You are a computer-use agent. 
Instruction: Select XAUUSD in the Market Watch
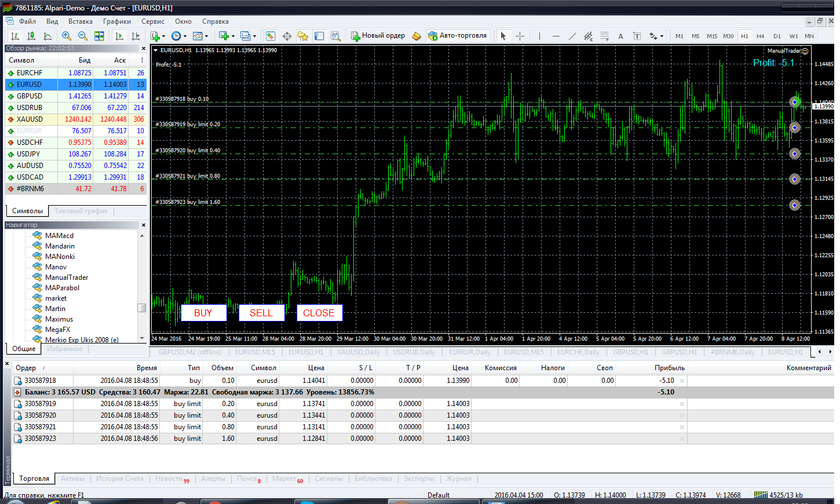[30, 119]
